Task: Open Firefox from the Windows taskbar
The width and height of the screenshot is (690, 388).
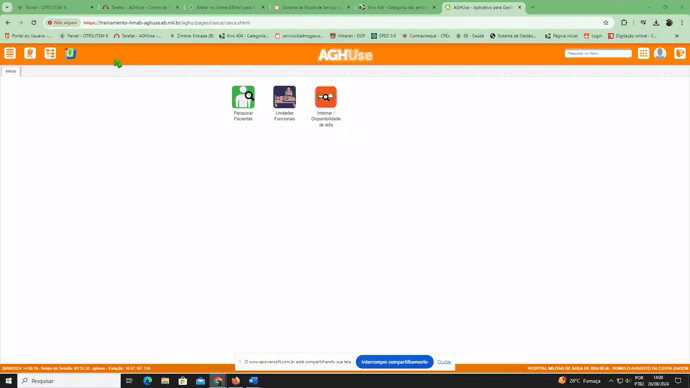Action: click(235, 381)
